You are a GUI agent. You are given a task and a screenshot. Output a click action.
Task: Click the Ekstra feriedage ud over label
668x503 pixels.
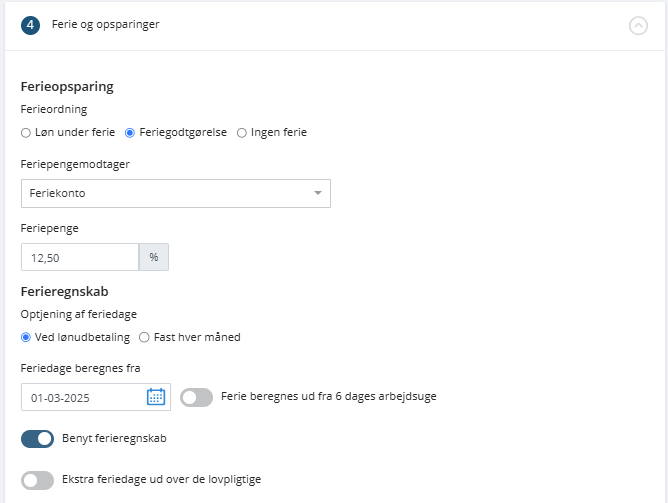tap(161, 480)
